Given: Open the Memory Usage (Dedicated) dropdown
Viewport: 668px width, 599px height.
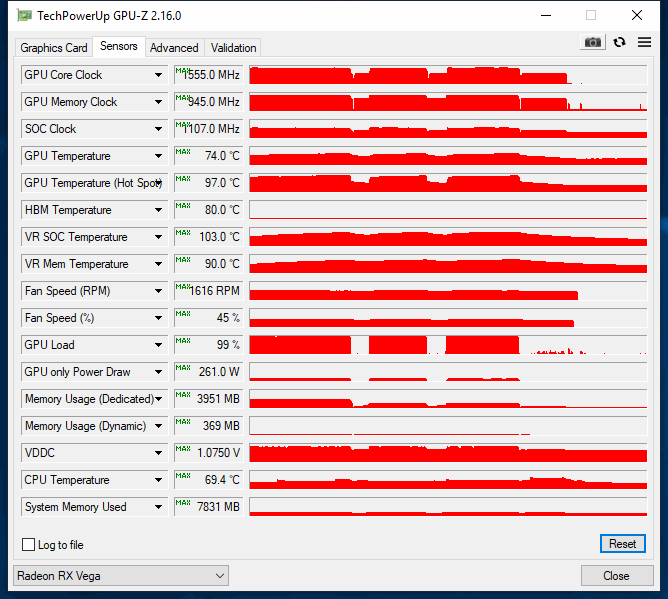Looking at the screenshot, I should click(x=158, y=399).
